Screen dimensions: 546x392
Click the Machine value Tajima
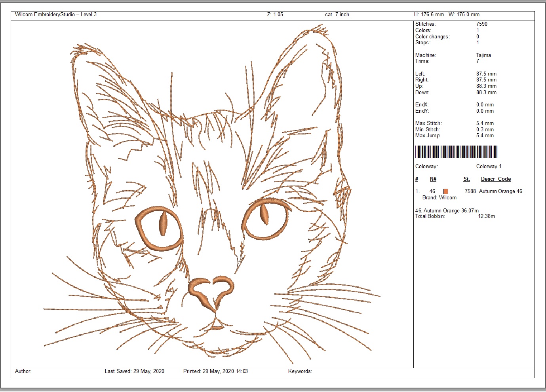click(483, 55)
